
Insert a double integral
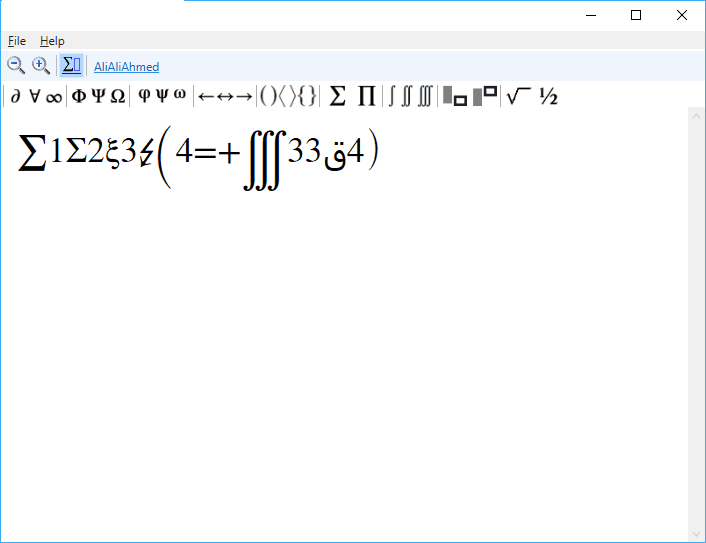(407, 96)
